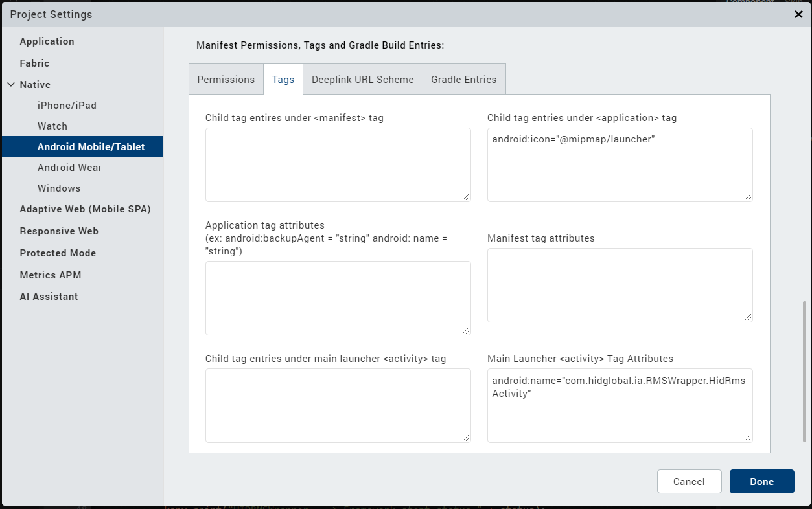Select Responsive Web settings
The height and width of the screenshot is (509, 812).
pos(59,231)
